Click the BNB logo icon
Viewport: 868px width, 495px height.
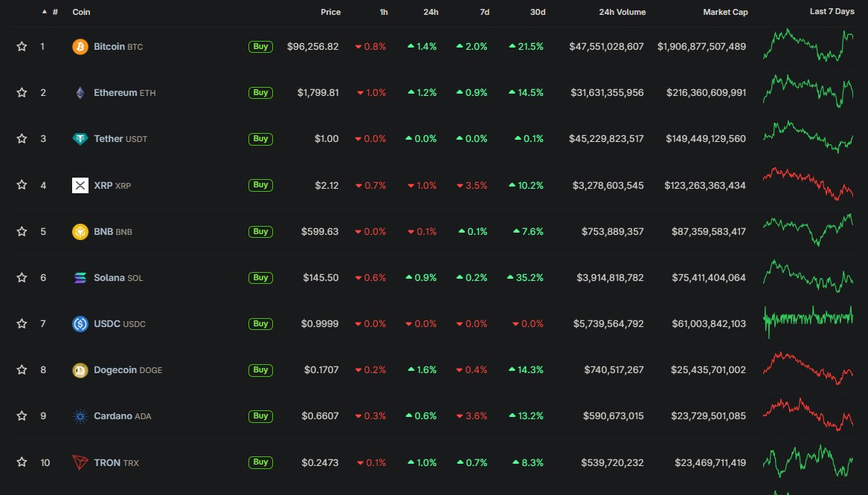pyautogui.click(x=80, y=231)
